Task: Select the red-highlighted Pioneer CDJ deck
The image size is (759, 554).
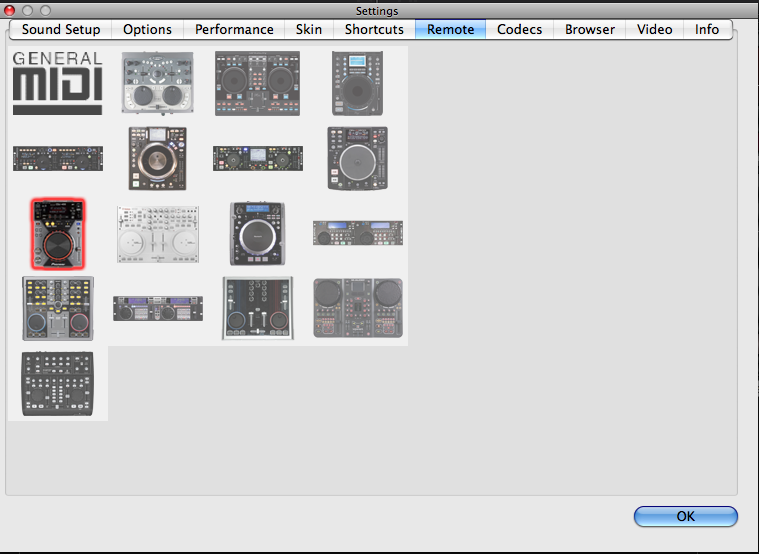Action: coord(58,233)
